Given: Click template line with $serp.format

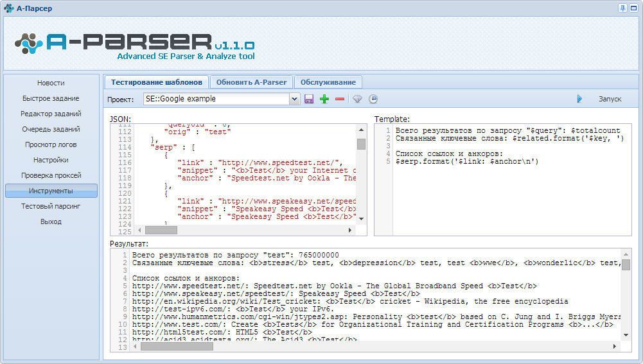Looking at the screenshot, I should pos(466,162).
